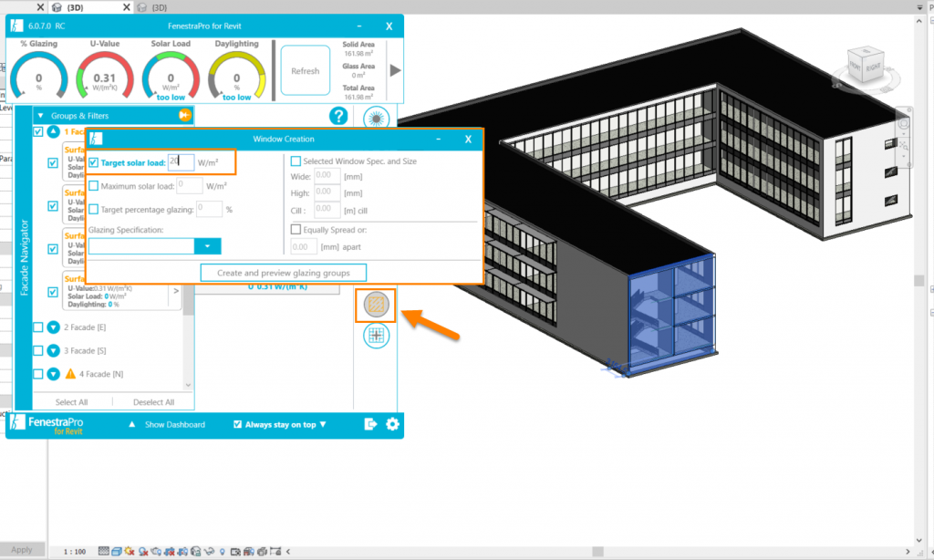Enable Maximum solar load checkbox
Screen dimensions: 934x560
tap(94, 186)
